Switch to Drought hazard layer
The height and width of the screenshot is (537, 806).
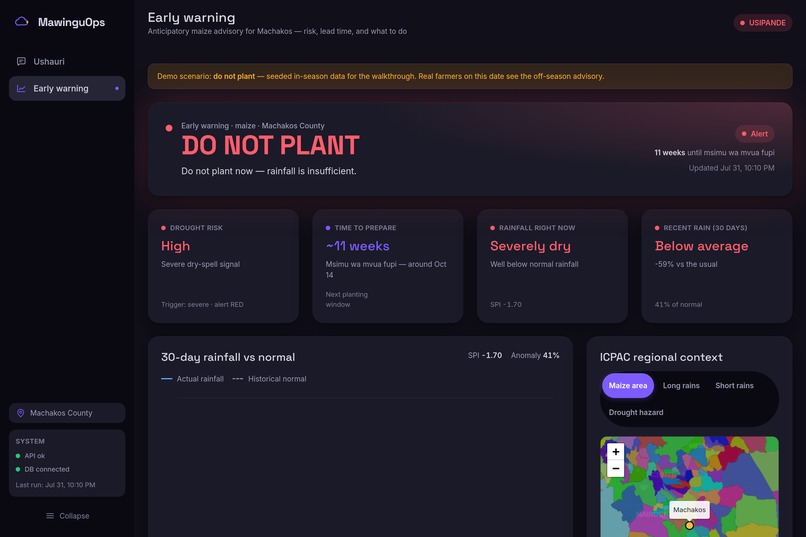(636, 412)
